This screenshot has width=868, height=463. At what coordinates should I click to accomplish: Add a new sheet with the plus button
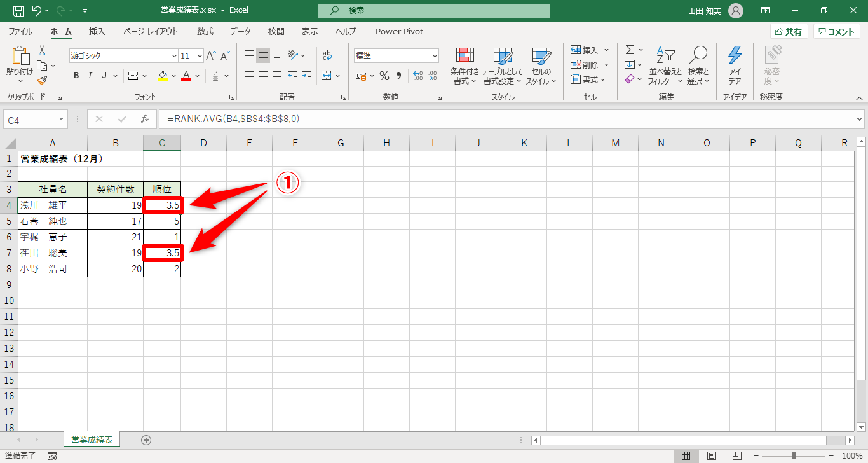tap(146, 439)
